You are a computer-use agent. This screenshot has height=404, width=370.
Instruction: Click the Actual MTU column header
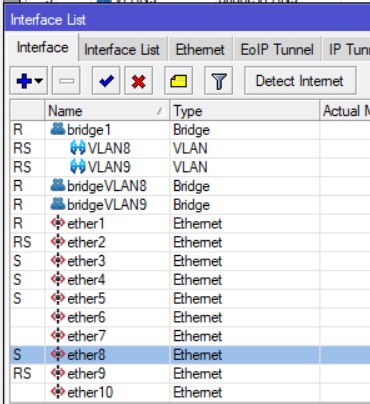[x=345, y=111]
